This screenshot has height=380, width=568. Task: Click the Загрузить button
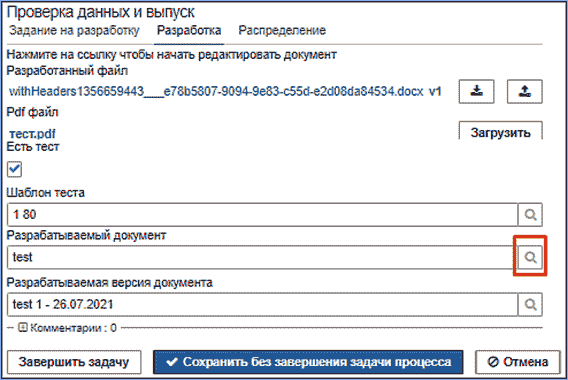(x=501, y=131)
